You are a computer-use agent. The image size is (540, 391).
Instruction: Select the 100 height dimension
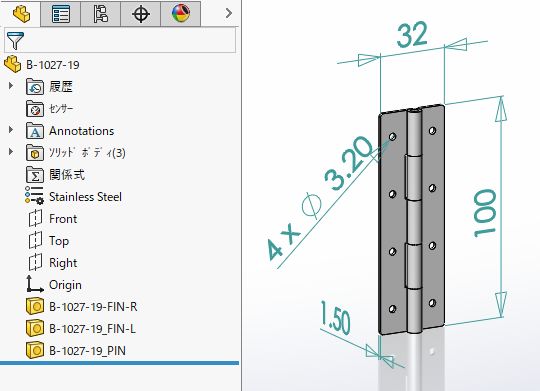click(485, 213)
